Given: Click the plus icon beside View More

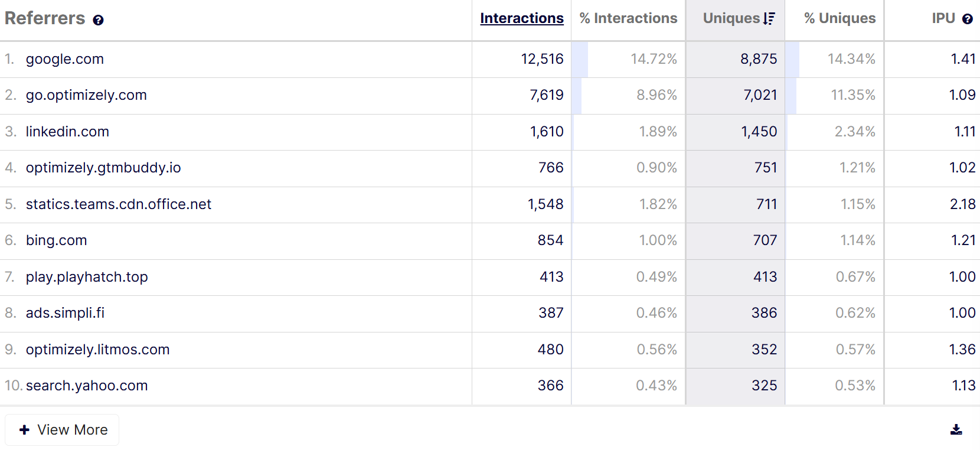Looking at the screenshot, I should click(24, 430).
